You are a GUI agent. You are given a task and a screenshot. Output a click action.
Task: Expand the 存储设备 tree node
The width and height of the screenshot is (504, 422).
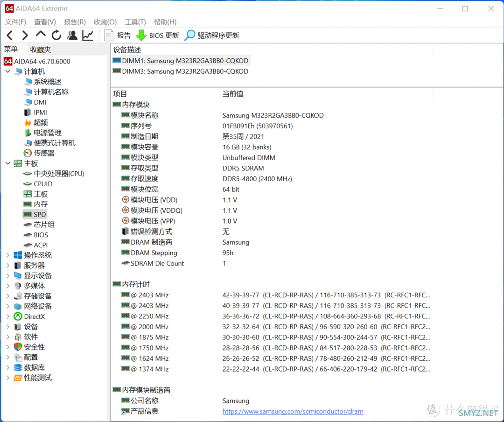pyautogui.click(x=8, y=296)
